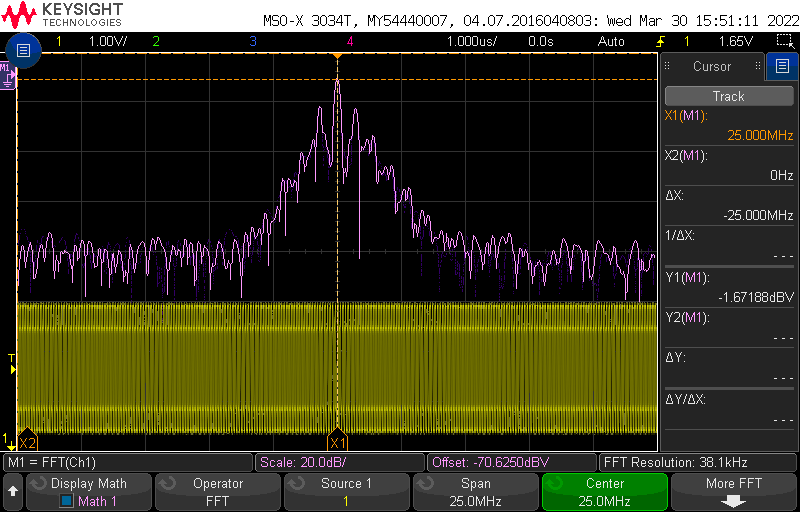
Task: Open the sidebar list menu icon
Action: pos(782,66)
